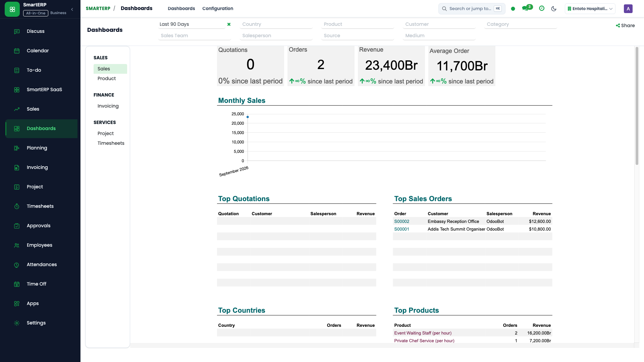
Task: Open Planning in the sidebar
Action: tap(41, 148)
